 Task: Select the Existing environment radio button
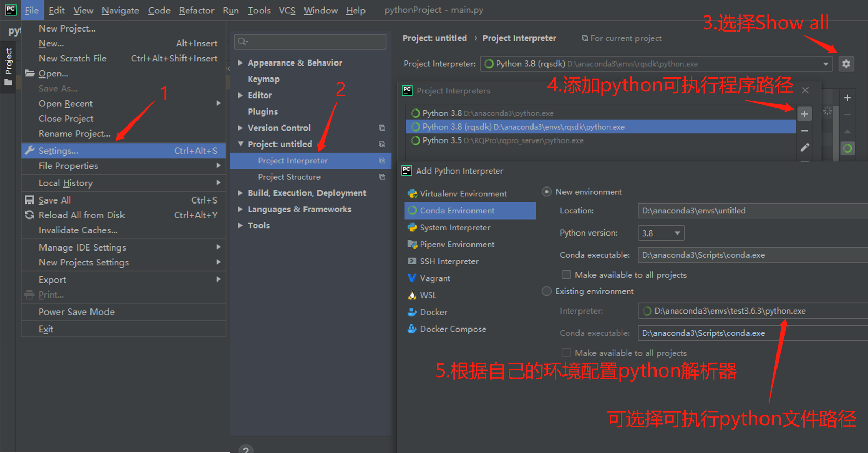[x=546, y=291]
